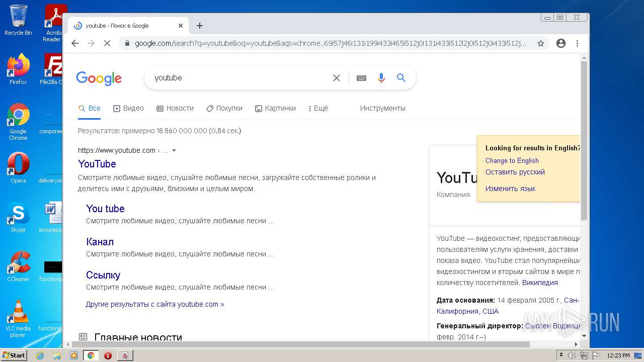Screen dimensions: 644x362
Task: Open Firefox desktop shortcut
Action: pos(18,69)
